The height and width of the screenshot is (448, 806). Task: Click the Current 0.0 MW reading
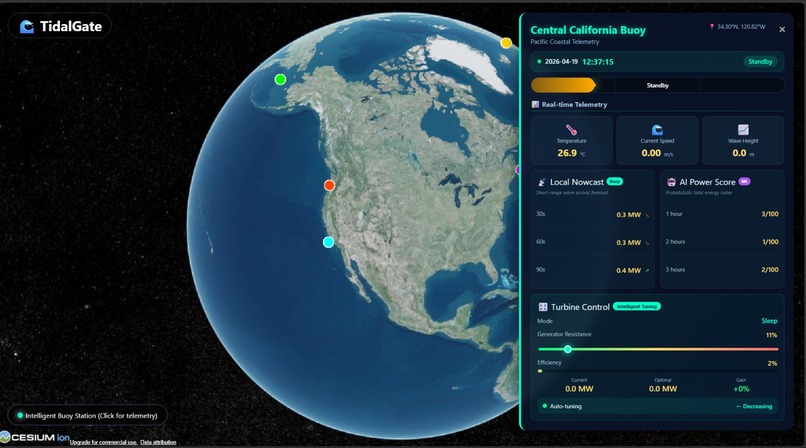(579, 389)
